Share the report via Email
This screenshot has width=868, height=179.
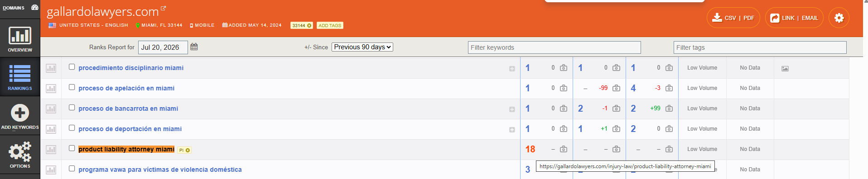pyautogui.click(x=810, y=18)
